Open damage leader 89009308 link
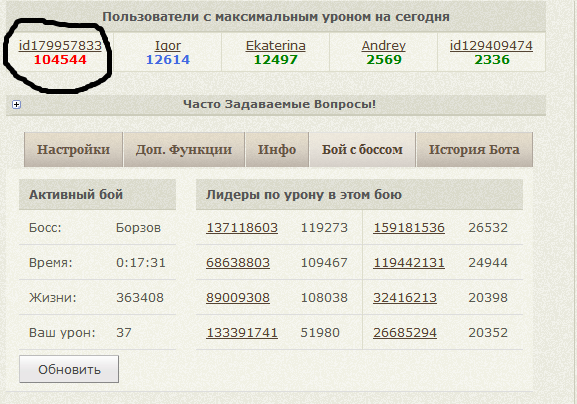This screenshot has width=577, height=404. [238, 298]
